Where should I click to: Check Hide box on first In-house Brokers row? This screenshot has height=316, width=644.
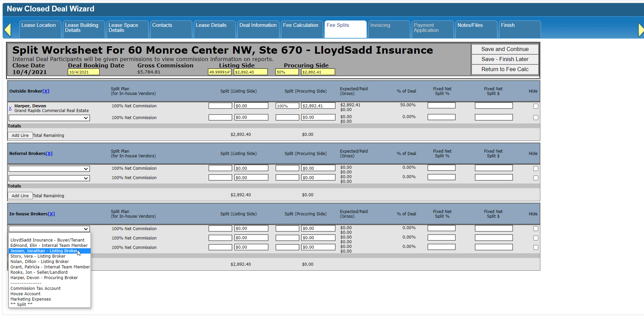click(x=536, y=229)
